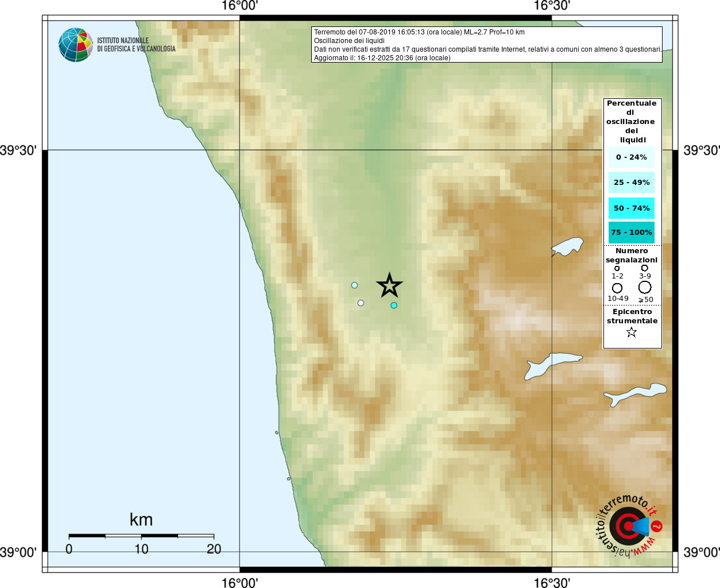720x588 pixels.
Task: Click the epicenter star in the legend
Action: point(632,332)
